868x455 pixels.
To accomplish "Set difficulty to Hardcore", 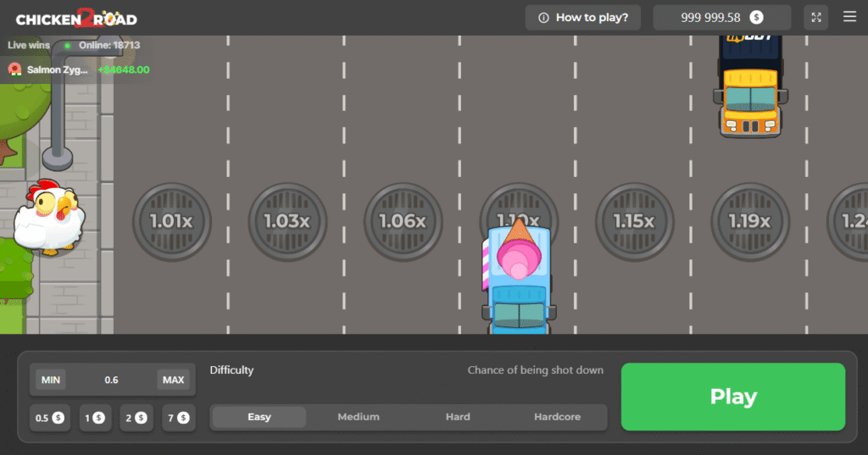I will tap(557, 417).
